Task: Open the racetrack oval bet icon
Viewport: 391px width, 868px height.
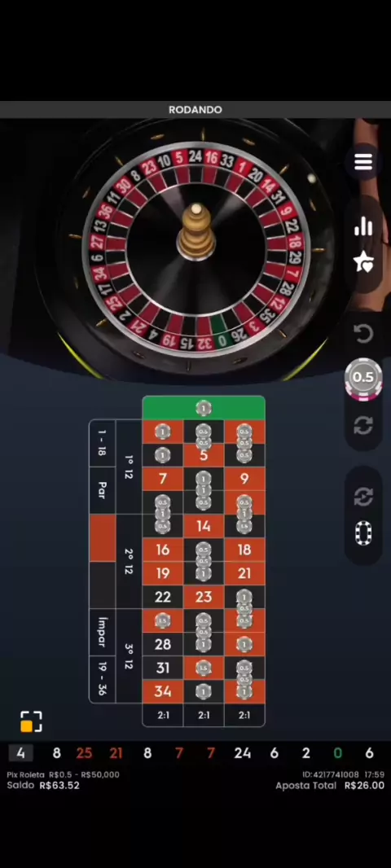Action: pos(363,533)
